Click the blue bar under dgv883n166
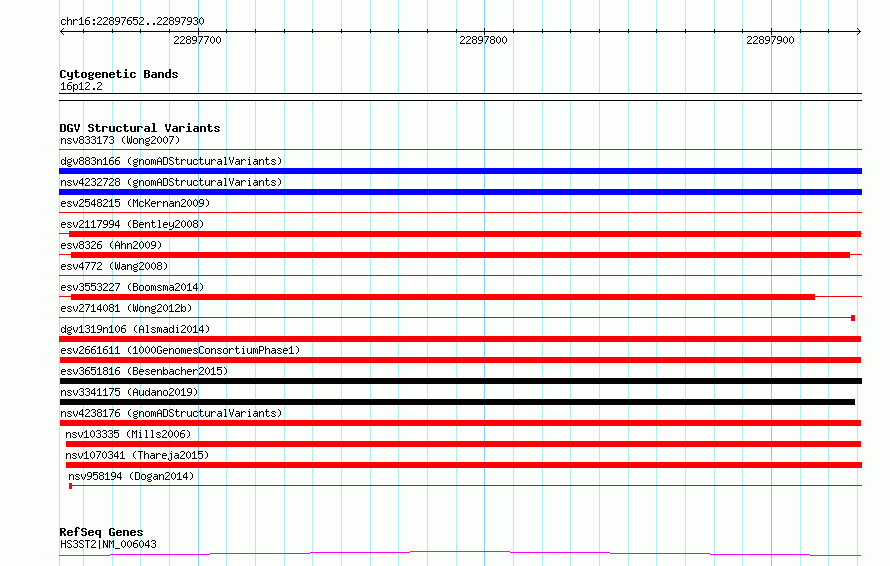The height and width of the screenshot is (566, 890). pos(460,171)
